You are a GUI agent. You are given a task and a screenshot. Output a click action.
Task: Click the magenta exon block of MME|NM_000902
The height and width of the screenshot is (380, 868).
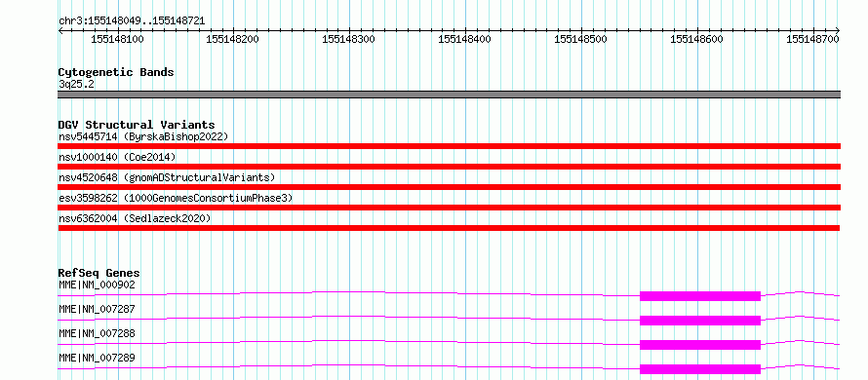(700, 296)
